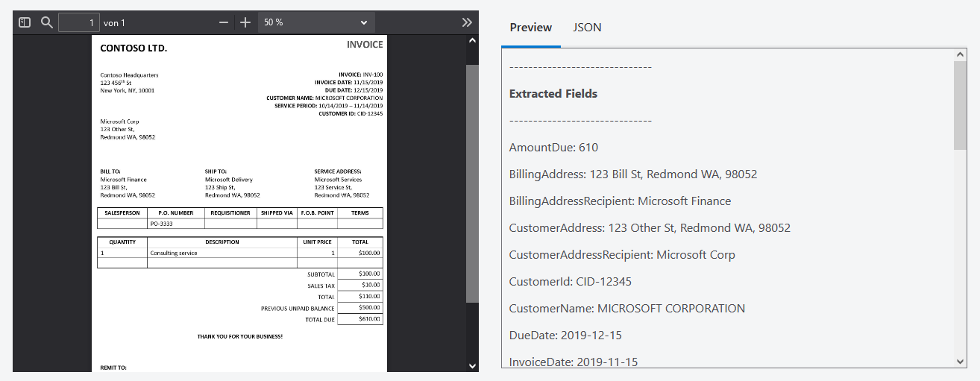This screenshot has width=980, height=381.
Task: Click 'BillingAddressRecipient: Microsoft Finance' line
Action: (620, 201)
